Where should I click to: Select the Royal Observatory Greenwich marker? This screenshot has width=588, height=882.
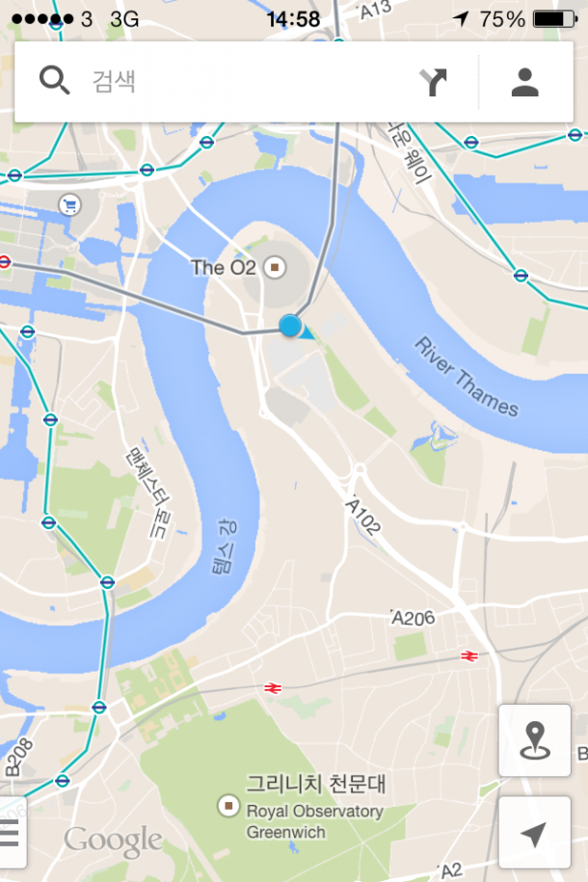tap(227, 806)
